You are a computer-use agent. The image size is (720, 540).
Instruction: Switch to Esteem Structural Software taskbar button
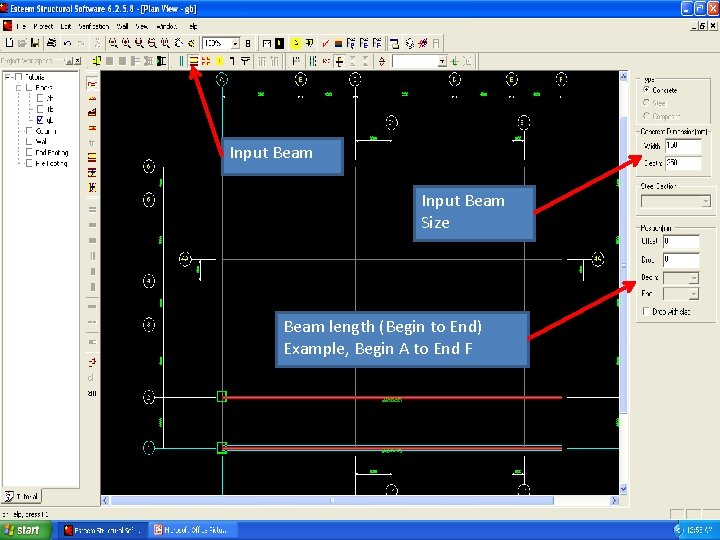(102, 530)
